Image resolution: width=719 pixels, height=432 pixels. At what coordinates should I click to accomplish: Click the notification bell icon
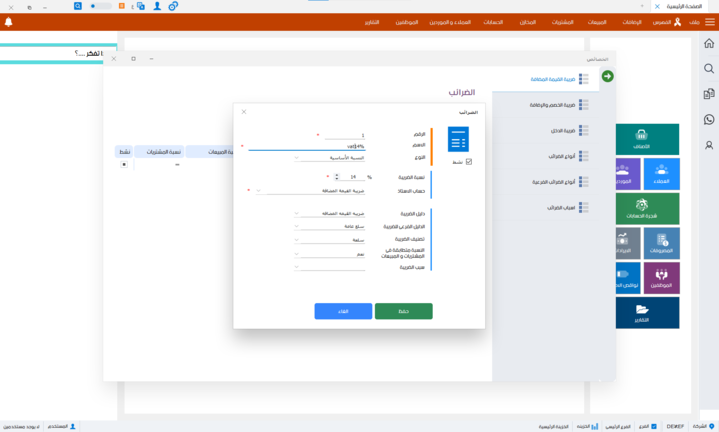point(9,22)
